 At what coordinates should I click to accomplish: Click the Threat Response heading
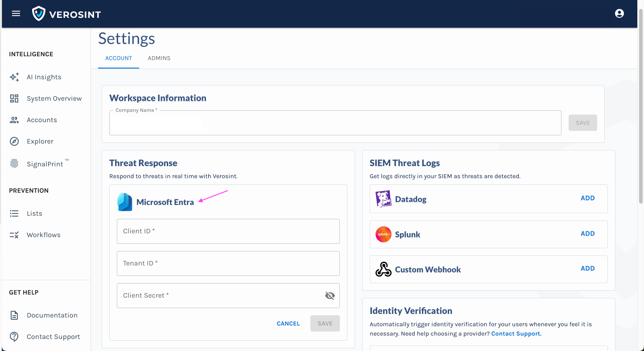point(143,163)
